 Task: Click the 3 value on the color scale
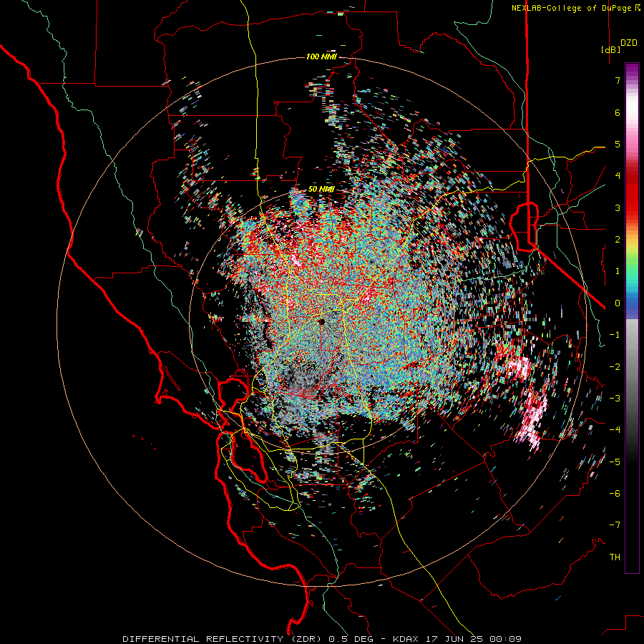tap(618, 208)
